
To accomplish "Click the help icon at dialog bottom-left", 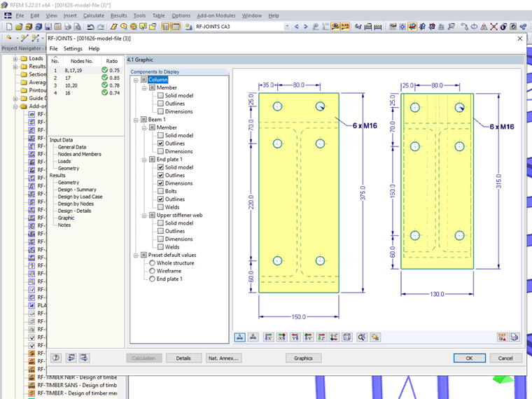I will (55, 358).
